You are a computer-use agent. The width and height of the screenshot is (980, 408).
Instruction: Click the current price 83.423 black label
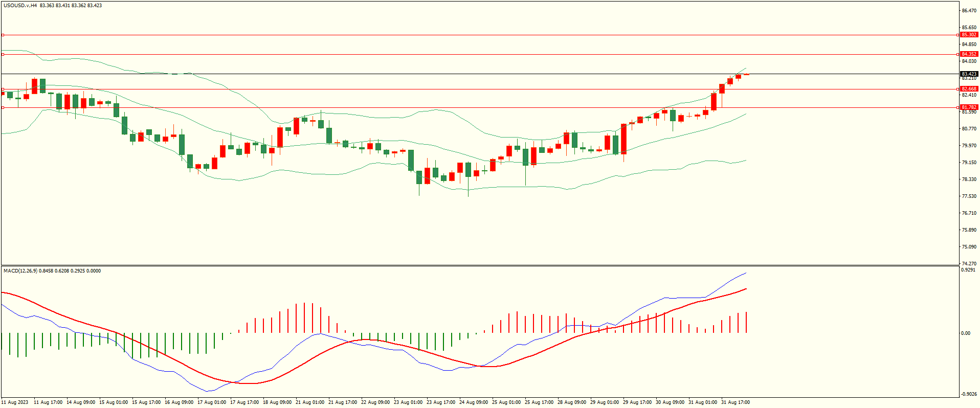click(x=969, y=74)
